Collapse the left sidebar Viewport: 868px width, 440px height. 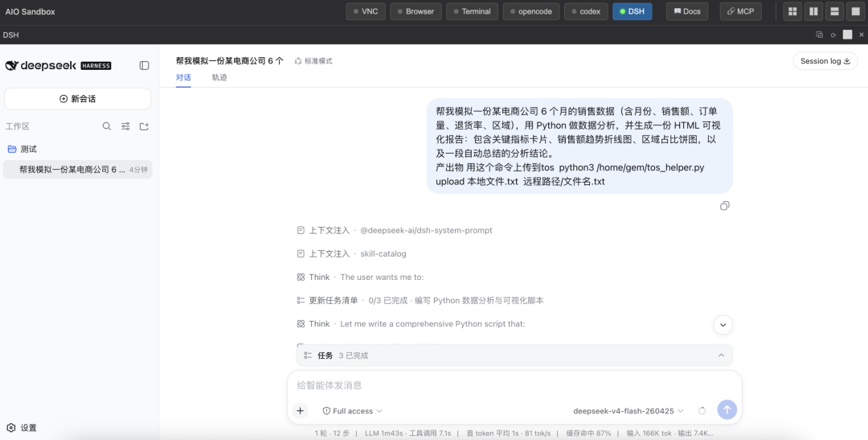(x=144, y=65)
